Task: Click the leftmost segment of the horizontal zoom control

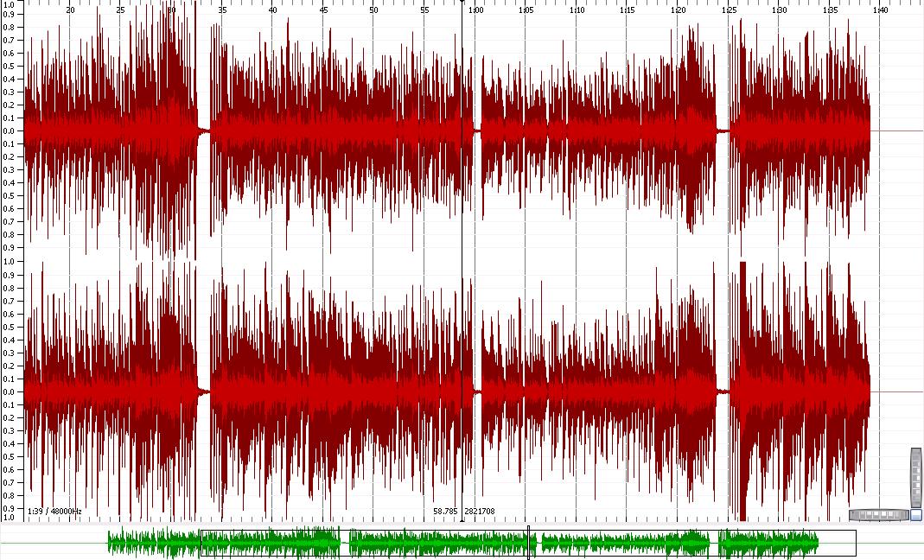Action: click(x=853, y=514)
